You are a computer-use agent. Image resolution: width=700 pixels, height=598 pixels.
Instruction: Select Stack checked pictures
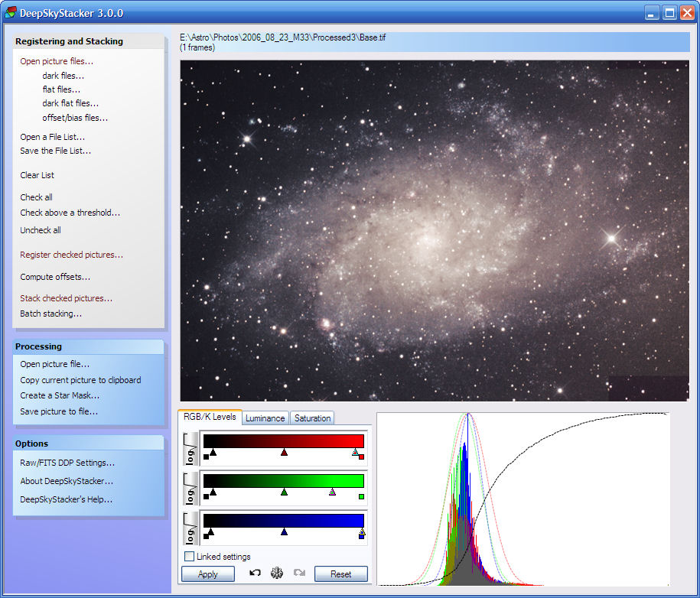click(x=66, y=298)
